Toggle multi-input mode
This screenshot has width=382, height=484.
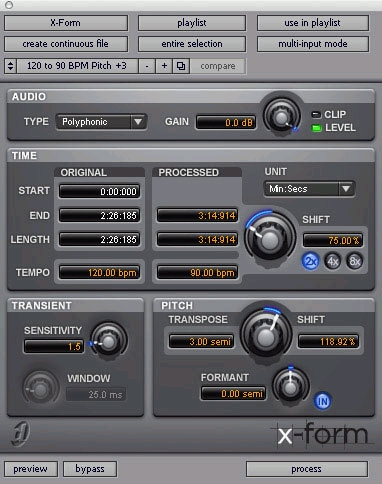pyautogui.click(x=313, y=44)
